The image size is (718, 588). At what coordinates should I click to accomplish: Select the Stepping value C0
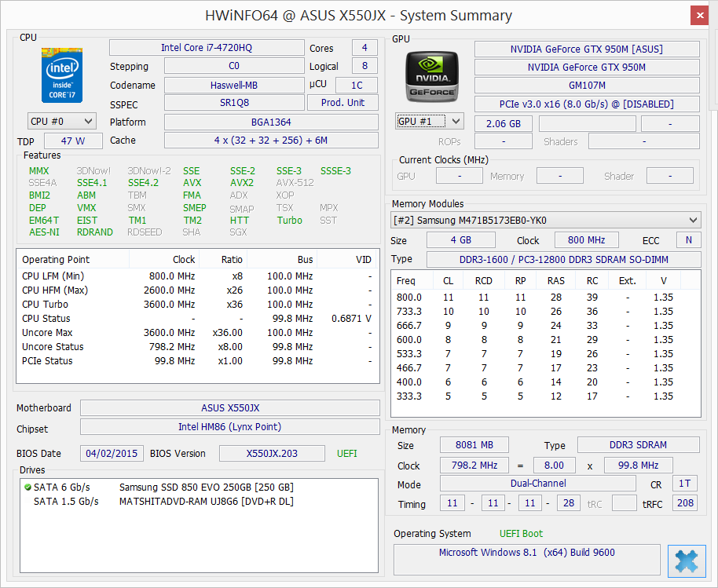pos(234,66)
